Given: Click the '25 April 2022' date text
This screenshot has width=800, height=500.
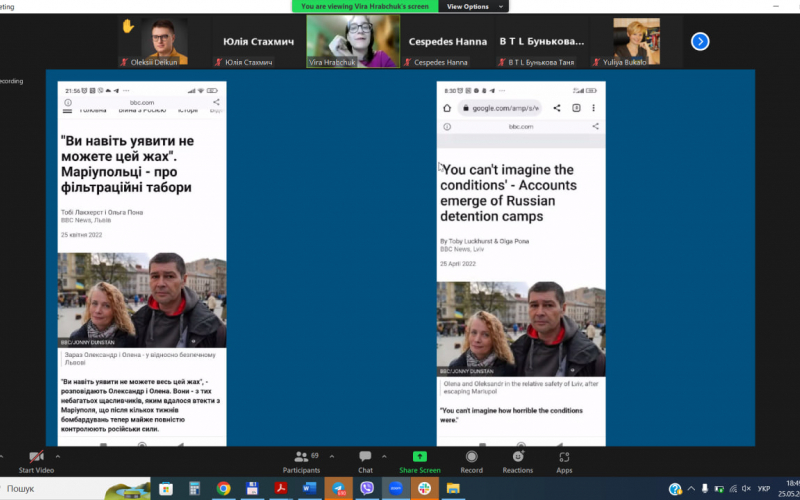Looking at the screenshot, I should [x=458, y=264].
